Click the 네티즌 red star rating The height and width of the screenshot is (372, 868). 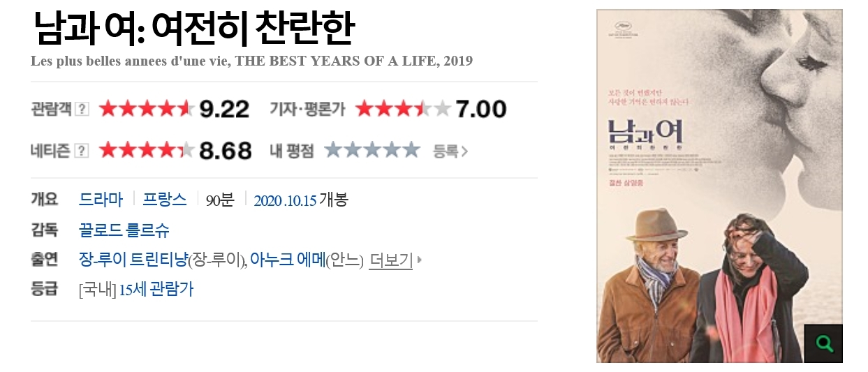coord(147,150)
